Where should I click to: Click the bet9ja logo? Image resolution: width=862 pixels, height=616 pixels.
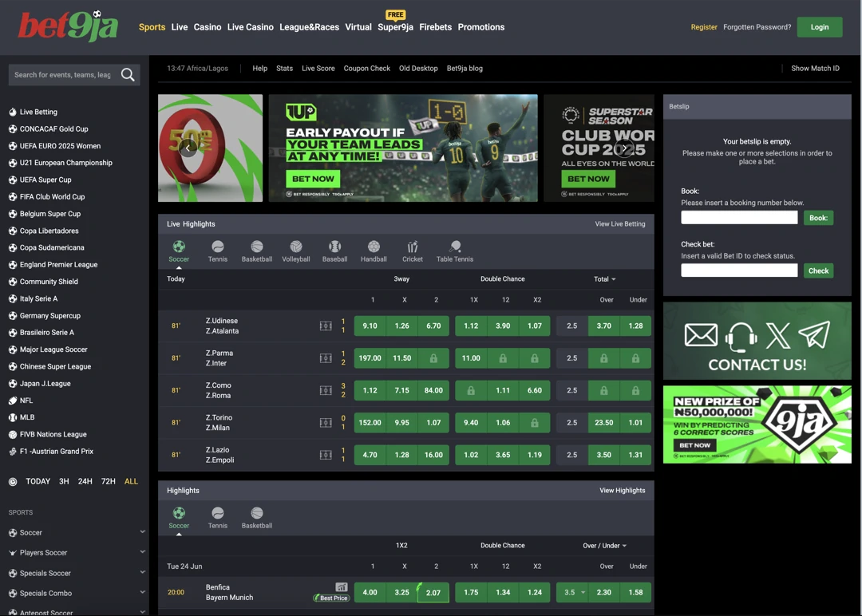[x=68, y=26]
